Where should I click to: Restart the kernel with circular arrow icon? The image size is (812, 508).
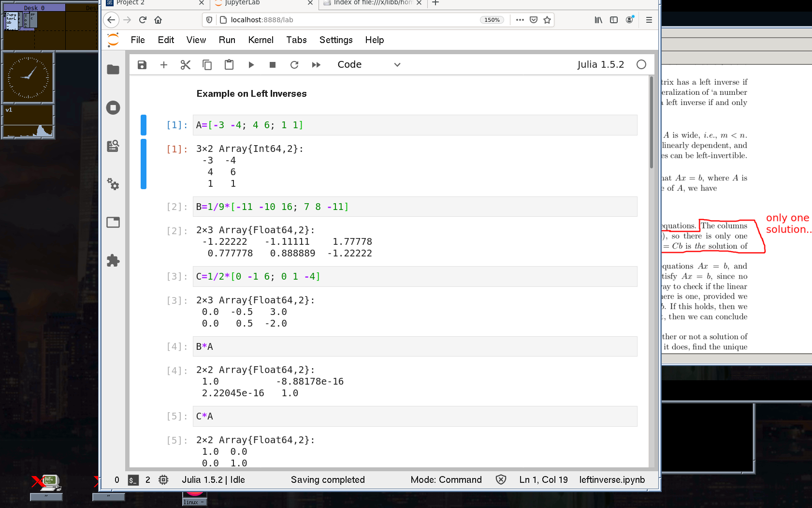pos(294,65)
